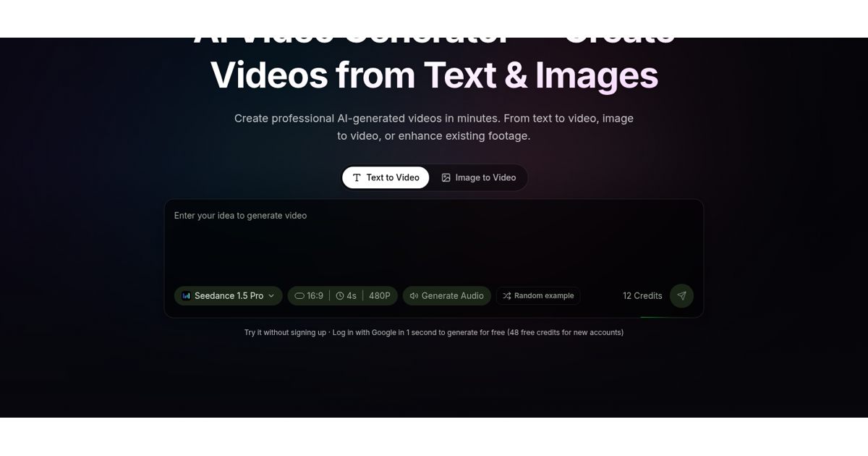This screenshot has height=456, width=868.
Task: Toggle the Generate Audio option
Action: tap(447, 295)
